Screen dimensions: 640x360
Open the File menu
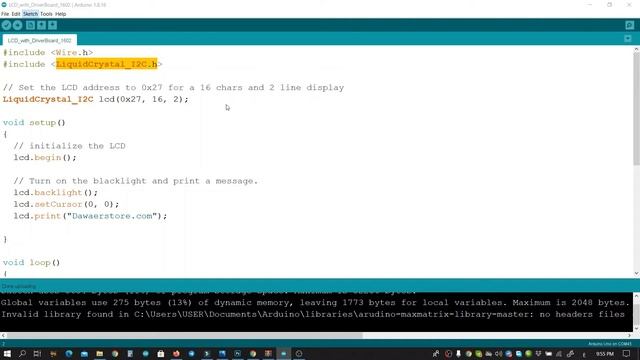pyautogui.click(x=5, y=14)
